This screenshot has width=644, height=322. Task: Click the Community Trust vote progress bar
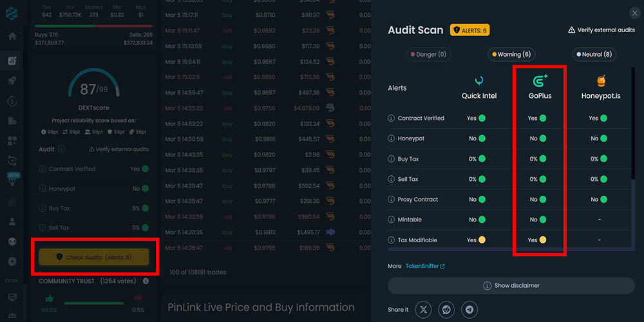point(93,303)
